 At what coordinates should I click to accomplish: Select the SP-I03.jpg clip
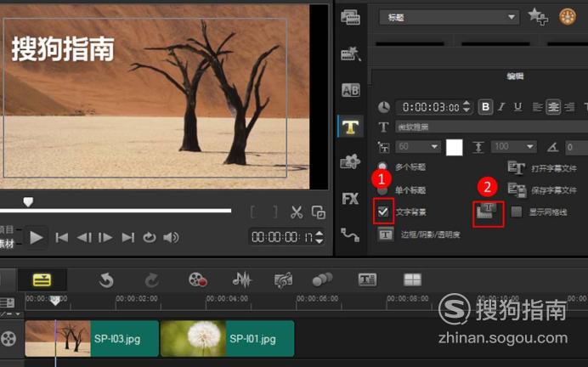(x=92, y=338)
